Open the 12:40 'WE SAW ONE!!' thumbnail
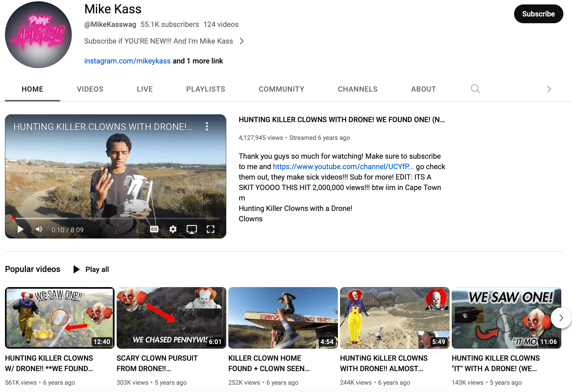This screenshot has height=392, width=572. (x=60, y=318)
